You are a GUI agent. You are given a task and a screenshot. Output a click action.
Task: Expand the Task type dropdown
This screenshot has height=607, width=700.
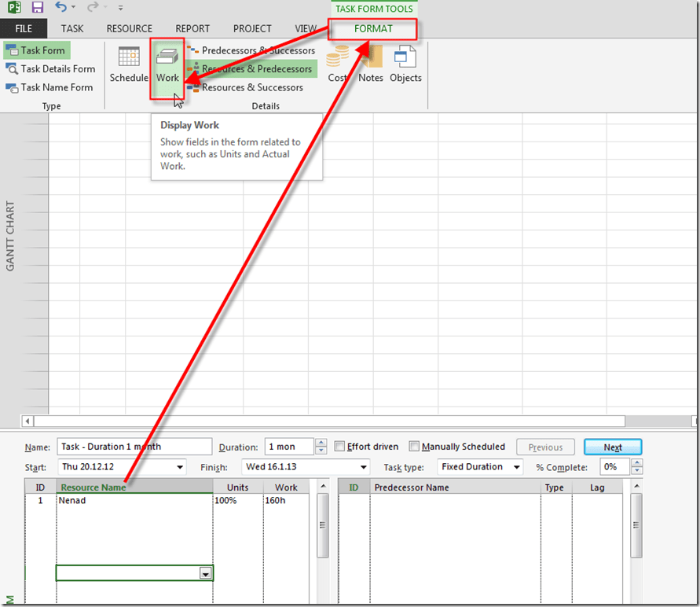pos(516,467)
